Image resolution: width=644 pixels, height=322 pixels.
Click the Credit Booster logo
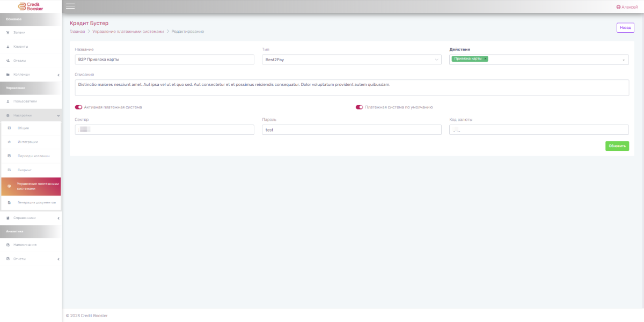31,6
